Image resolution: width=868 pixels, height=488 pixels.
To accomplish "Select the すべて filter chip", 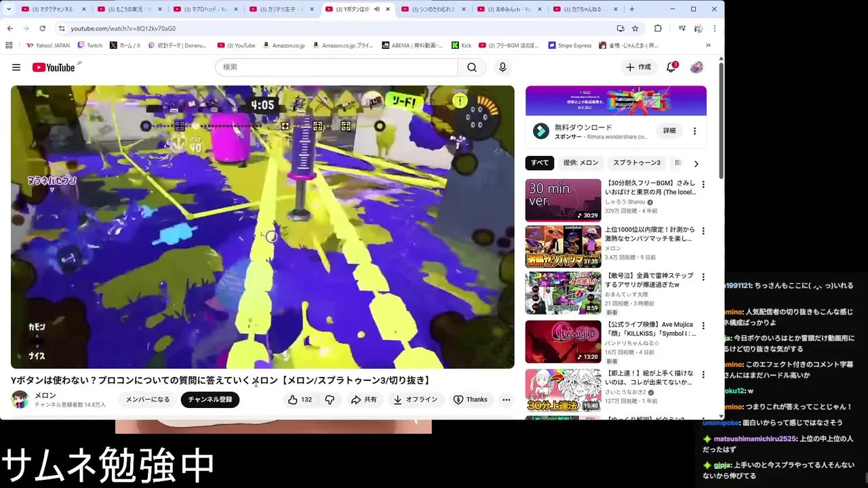I will point(540,163).
